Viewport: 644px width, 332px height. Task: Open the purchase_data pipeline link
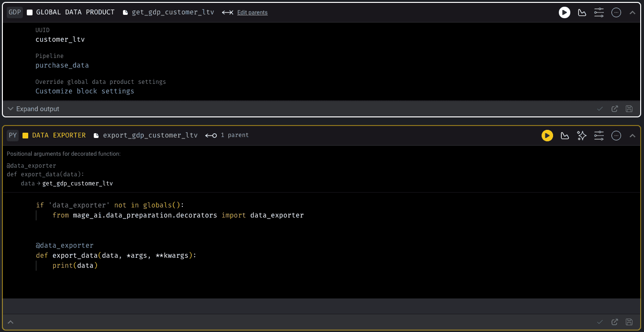pos(62,65)
